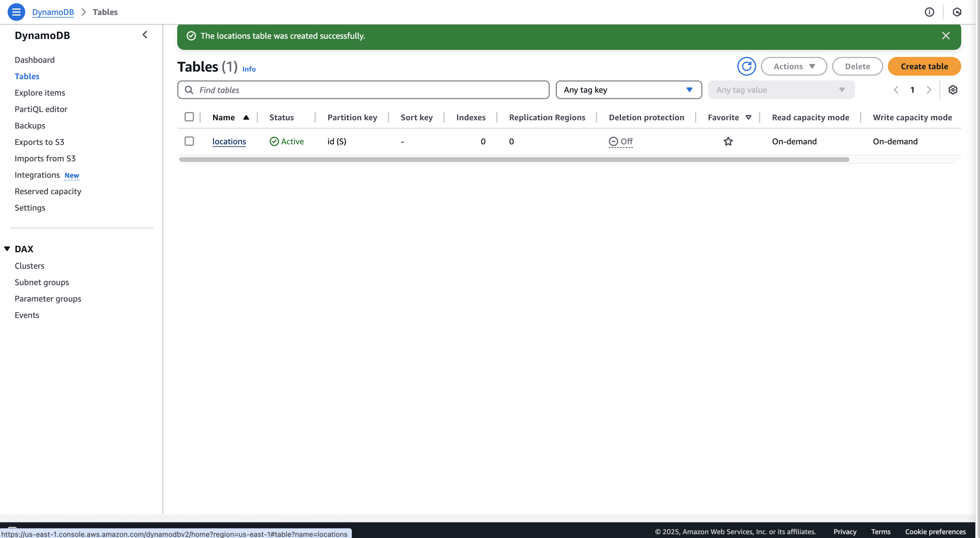The height and width of the screenshot is (538, 980).
Task: Open Reserved capacity in sidebar
Action: tap(48, 191)
